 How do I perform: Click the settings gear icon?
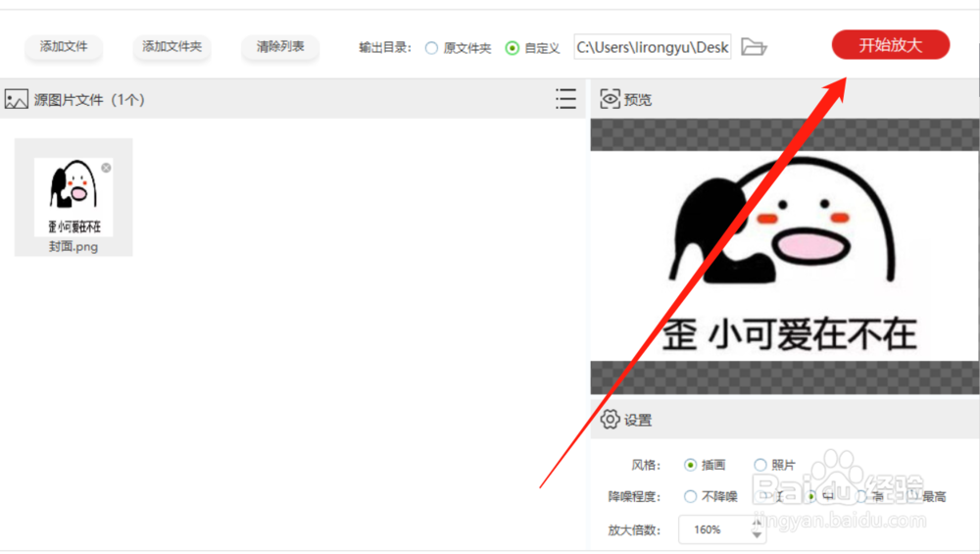[610, 419]
